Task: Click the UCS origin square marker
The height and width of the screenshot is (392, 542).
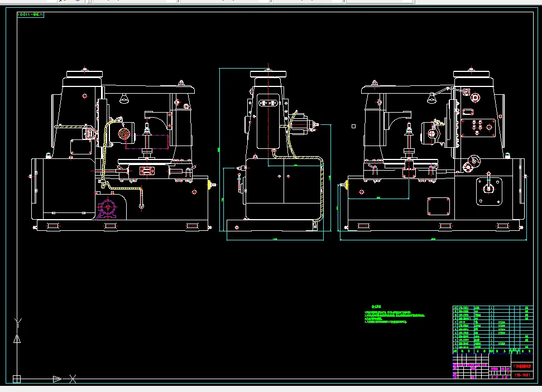Action: pyautogui.click(x=17, y=379)
